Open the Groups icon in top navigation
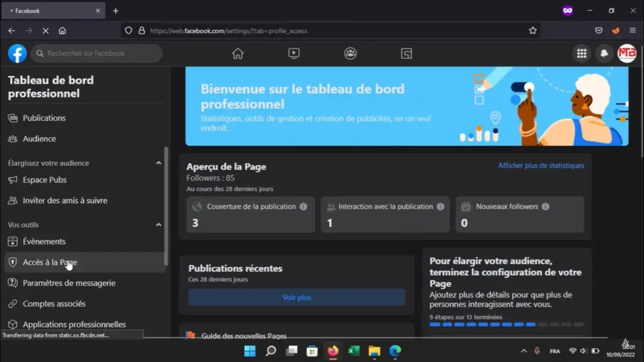Viewport: 644px width, 362px height. click(x=350, y=53)
